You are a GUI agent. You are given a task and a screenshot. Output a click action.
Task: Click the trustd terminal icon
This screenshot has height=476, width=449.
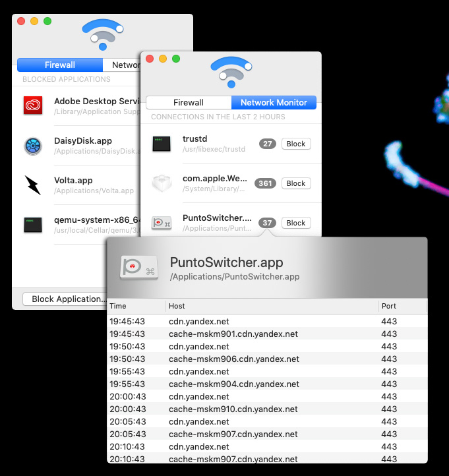tap(161, 144)
